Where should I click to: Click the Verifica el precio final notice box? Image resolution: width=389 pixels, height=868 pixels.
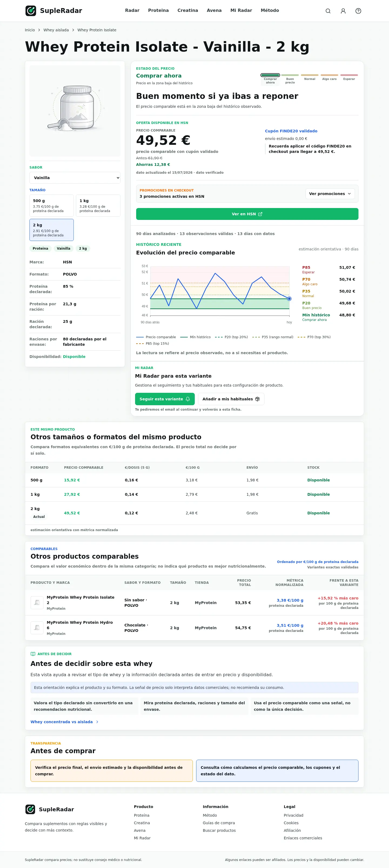(x=112, y=771)
